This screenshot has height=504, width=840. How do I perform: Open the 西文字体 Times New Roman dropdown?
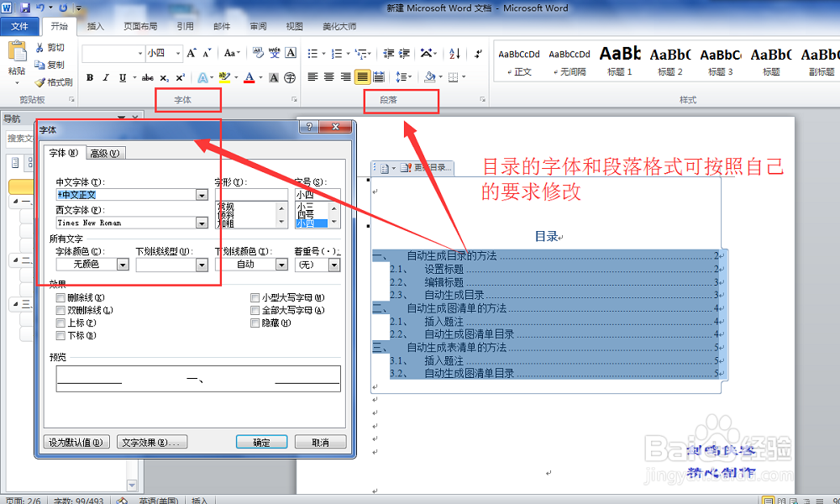click(x=202, y=223)
